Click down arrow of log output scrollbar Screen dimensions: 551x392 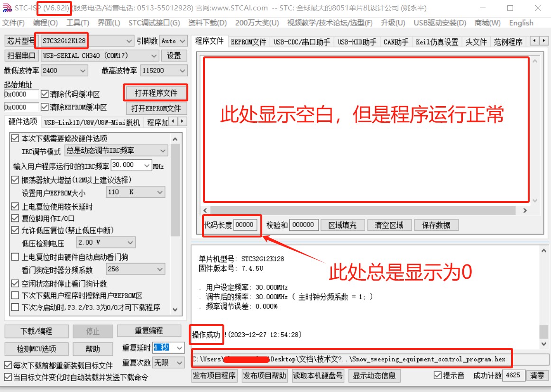[x=543, y=344]
